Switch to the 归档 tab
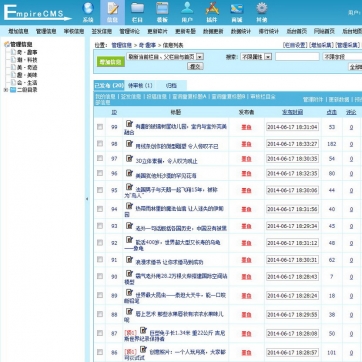Screen dimensions: 362x362 171,86
